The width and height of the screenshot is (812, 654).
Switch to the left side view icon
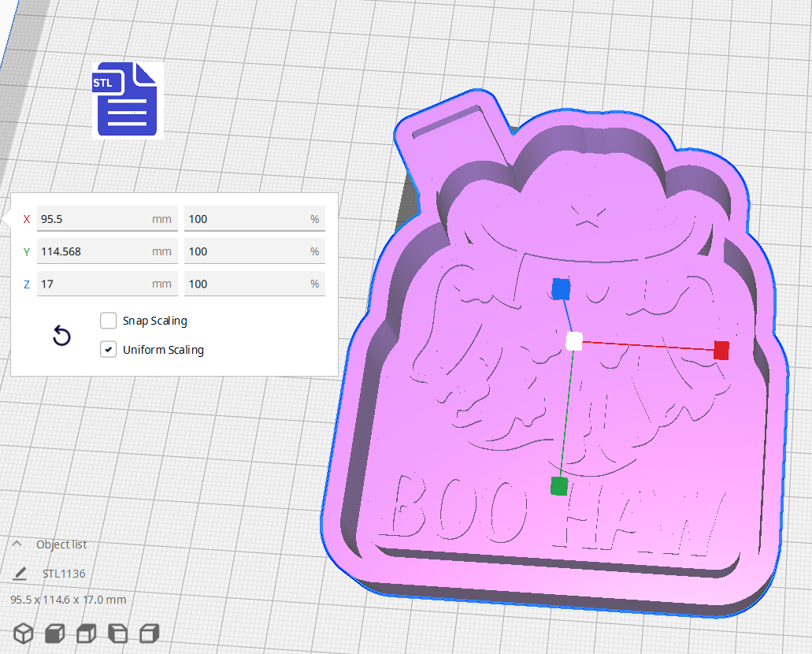[117, 633]
